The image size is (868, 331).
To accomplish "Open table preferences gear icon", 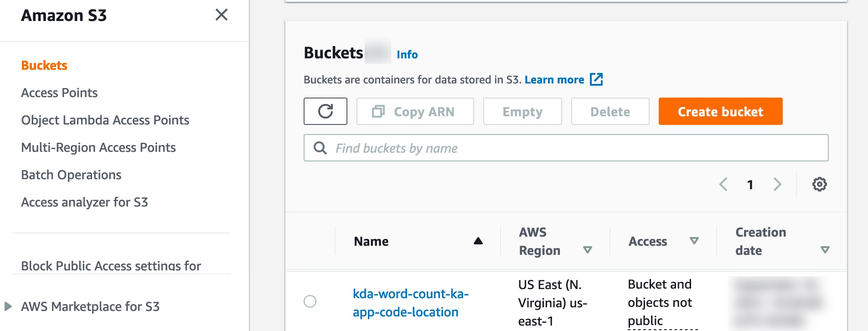I will (x=819, y=184).
